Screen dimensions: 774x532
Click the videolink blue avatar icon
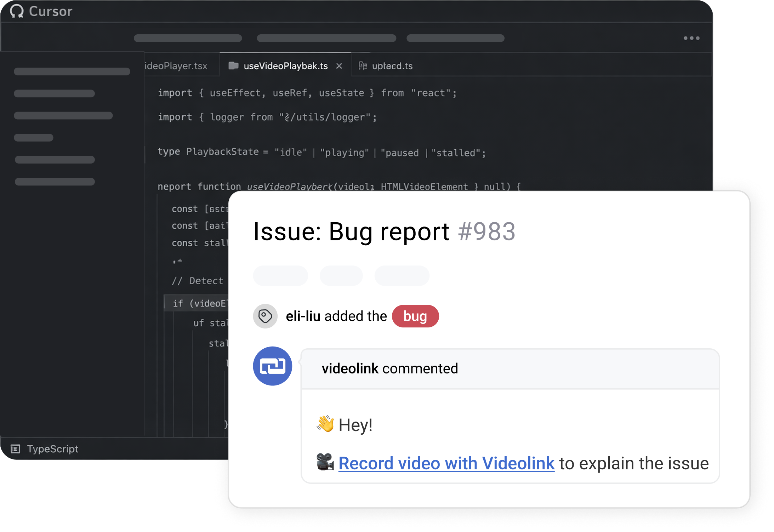coord(272,366)
